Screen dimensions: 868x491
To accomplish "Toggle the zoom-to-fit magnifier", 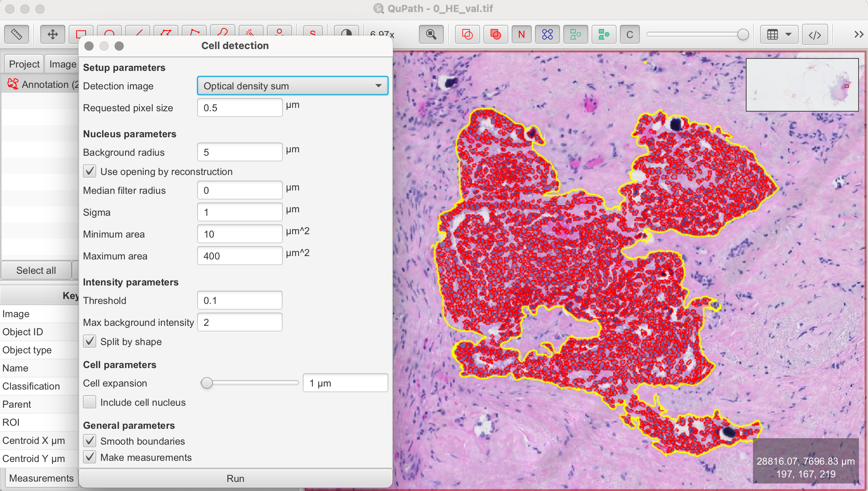I will [x=431, y=34].
